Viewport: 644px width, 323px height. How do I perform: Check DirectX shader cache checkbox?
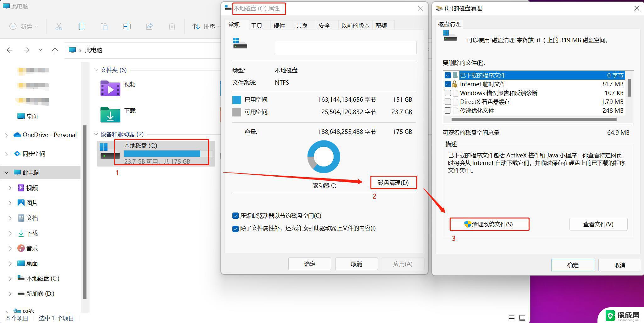coord(448,102)
